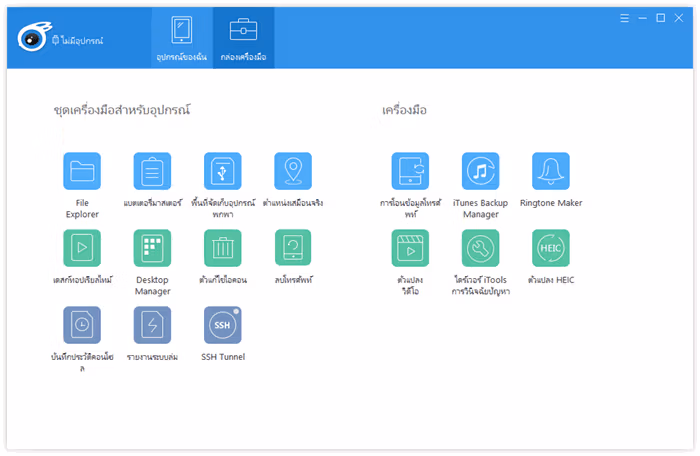Screen dimensions: 700x456
Task: Open Ringtone Maker bell icon
Action: 551,171
